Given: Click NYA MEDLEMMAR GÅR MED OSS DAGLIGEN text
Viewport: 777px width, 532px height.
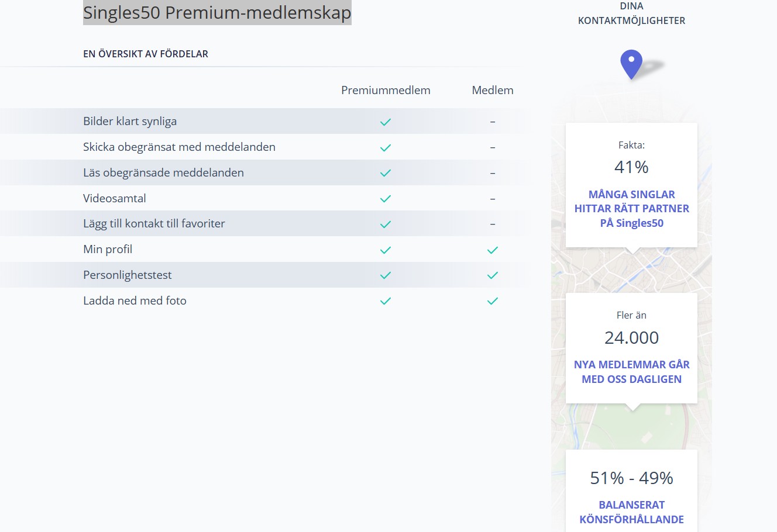Looking at the screenshot, I should click(x=631, y=372).
